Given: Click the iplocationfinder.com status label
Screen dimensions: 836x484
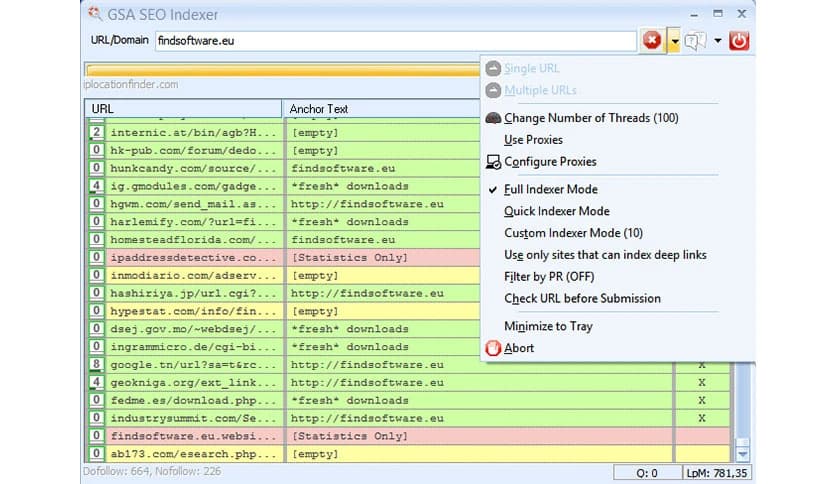Looking at the screenshot, I should [x=131, y=84].
